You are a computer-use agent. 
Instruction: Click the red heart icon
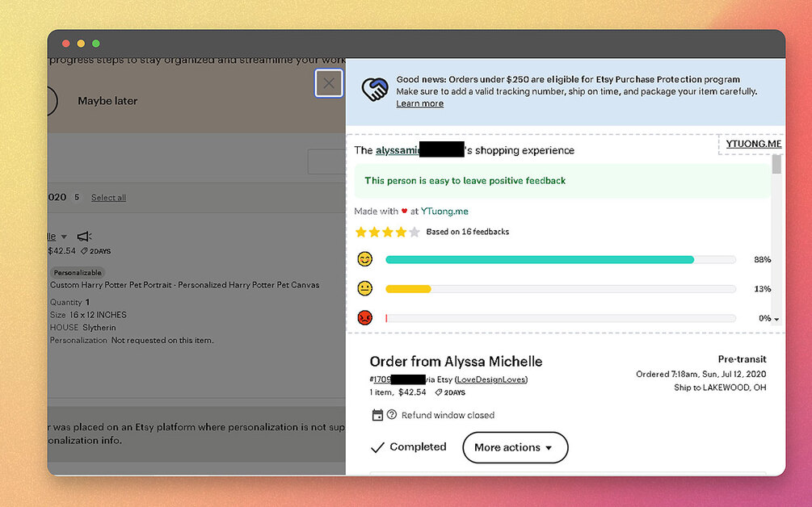point(404,211)
